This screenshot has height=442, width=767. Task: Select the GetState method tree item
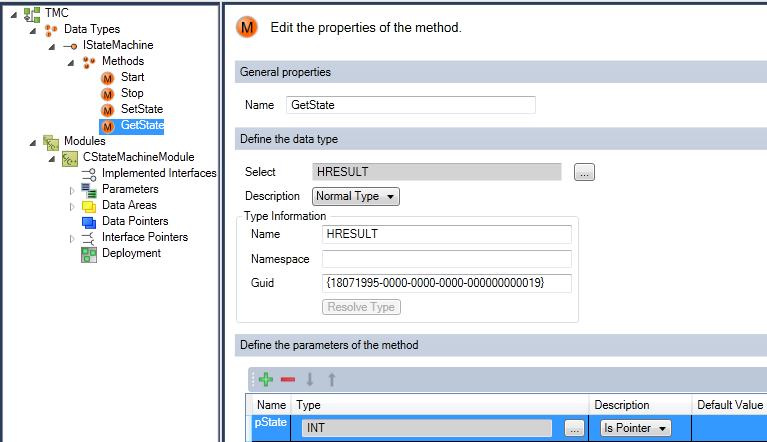click(x=142, y=126)
